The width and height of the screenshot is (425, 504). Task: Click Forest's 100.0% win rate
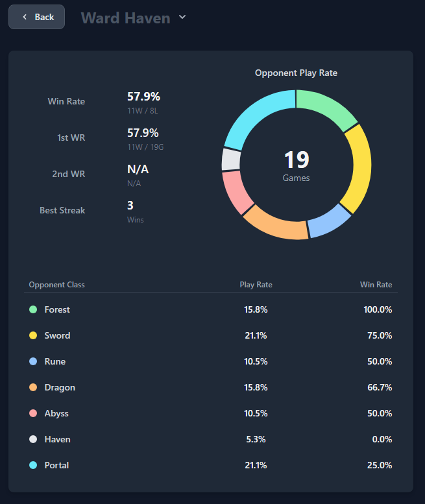point(378,309)
